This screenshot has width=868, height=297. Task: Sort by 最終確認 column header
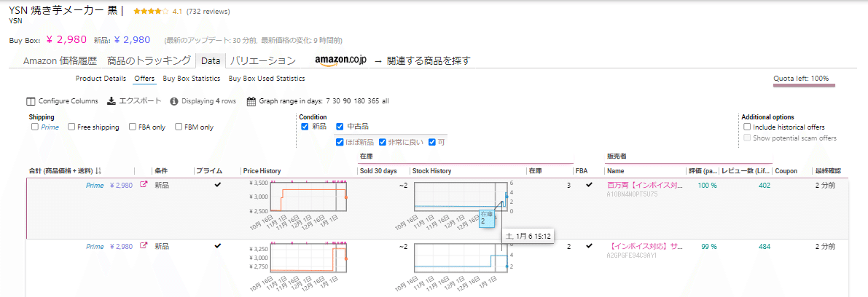pos(828,171)
